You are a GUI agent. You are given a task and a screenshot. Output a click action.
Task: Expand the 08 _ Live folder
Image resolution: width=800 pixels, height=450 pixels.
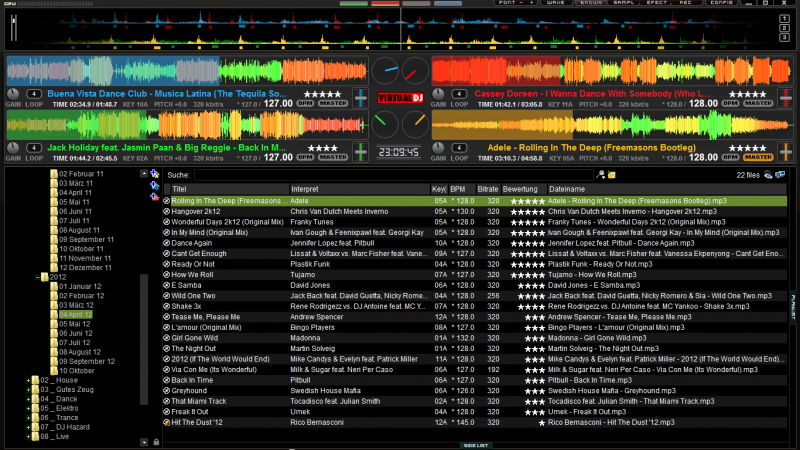(x=28, y=437)
